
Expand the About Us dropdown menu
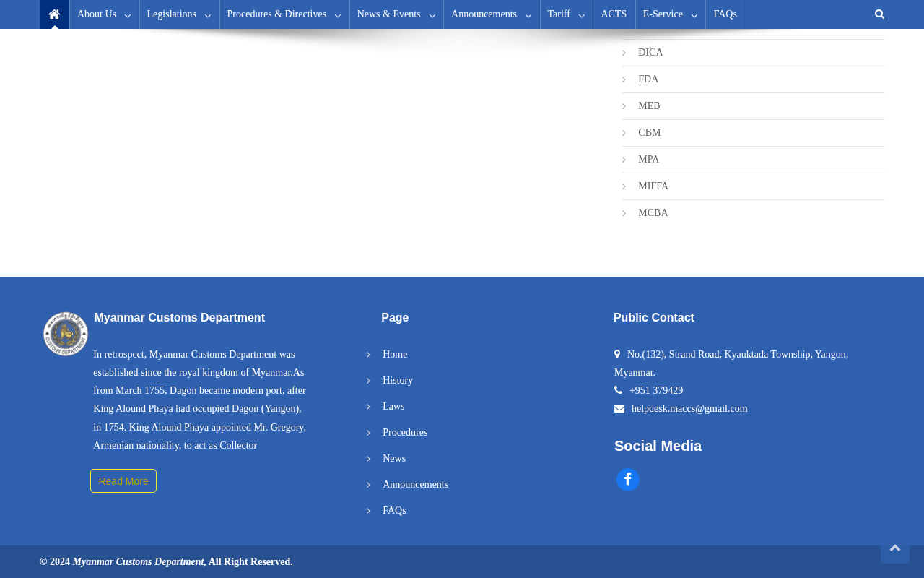click(x=104, y=14)
